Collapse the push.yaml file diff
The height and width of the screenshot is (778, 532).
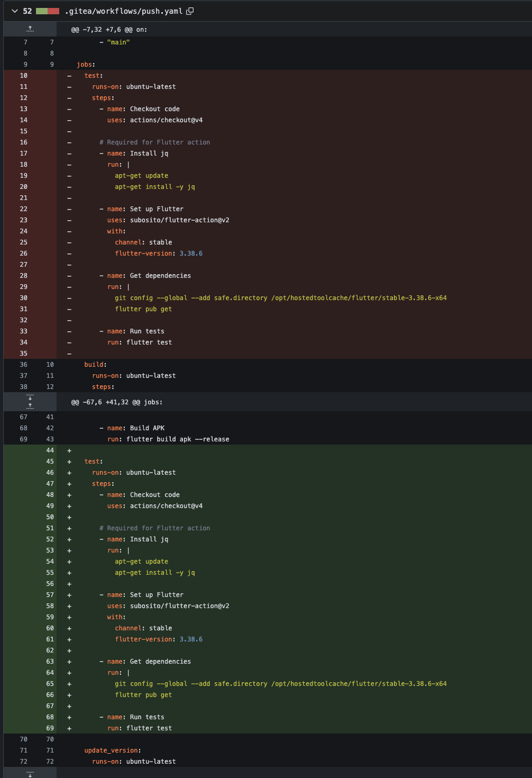pyautogui.click(x=15, y=11)
